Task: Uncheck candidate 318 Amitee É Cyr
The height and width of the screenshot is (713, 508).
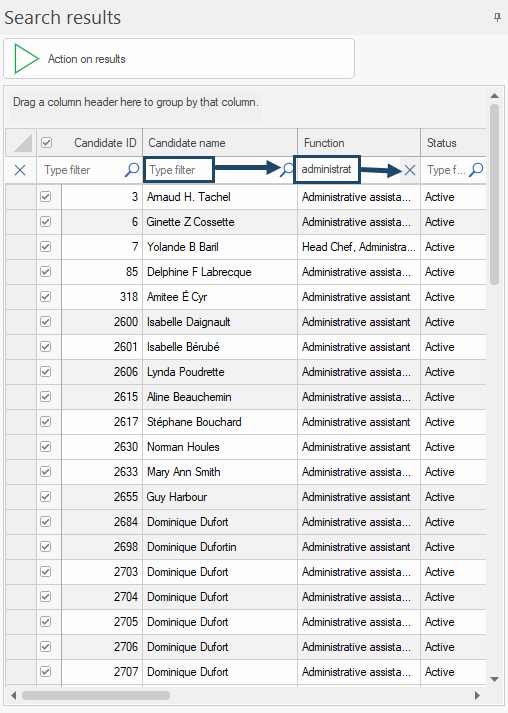Action: [x=45, y=297]
